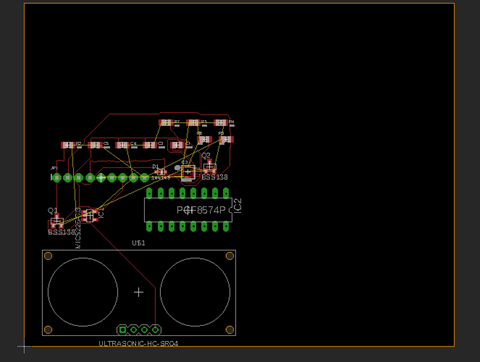Click the top-left pin of PCF8574P
Image resolution: width=480 pixels, height=362 pixels.
(149, 193)
